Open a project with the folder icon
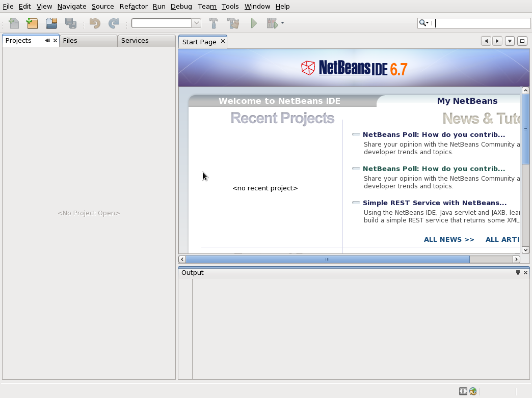Image resolution: width=532 pixels, height=398 pixels. pos(51,23)
